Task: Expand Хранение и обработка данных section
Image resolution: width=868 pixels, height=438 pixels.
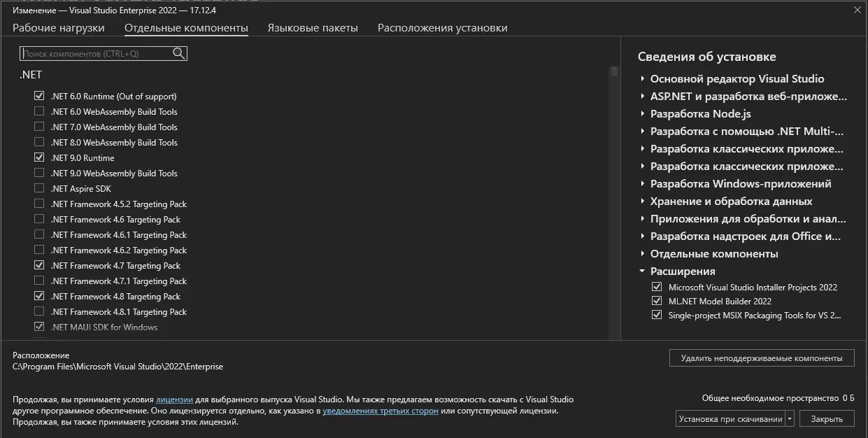Action: [643, 202]
